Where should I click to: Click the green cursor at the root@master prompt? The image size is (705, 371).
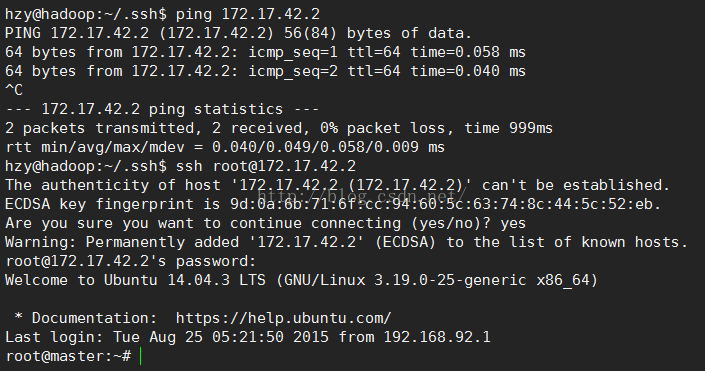(x=141, y=356)
